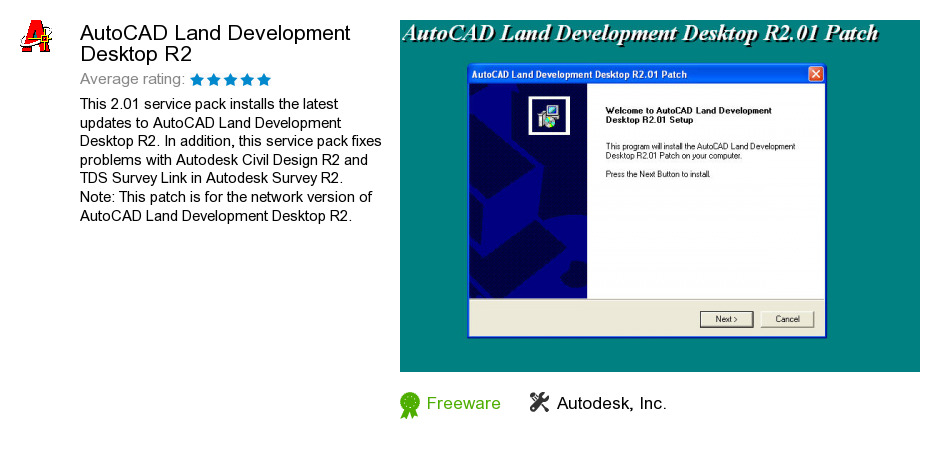Click the 'Welcome to AutoCAD Land Development' heading
Screen dimensions: 940x449
688,115
